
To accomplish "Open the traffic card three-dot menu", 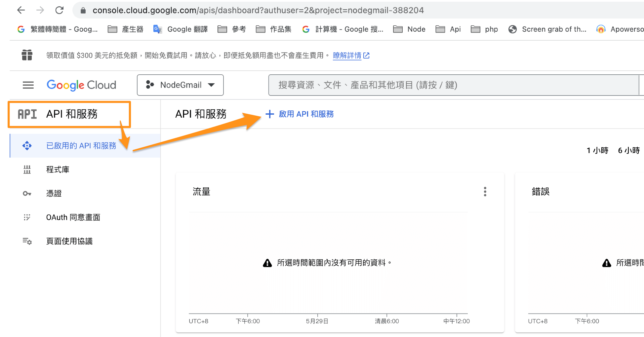I will point(485,192).
